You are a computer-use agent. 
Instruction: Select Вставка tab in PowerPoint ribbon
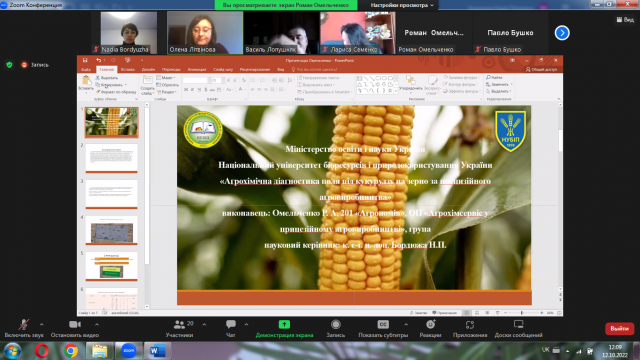click(x=128, y=69)
